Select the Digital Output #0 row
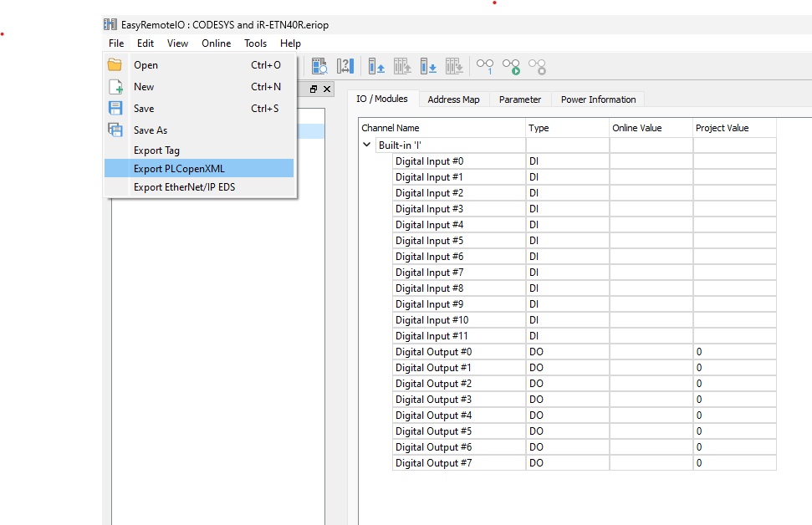This screenshot has width=812, height=525. click(585, 352)
